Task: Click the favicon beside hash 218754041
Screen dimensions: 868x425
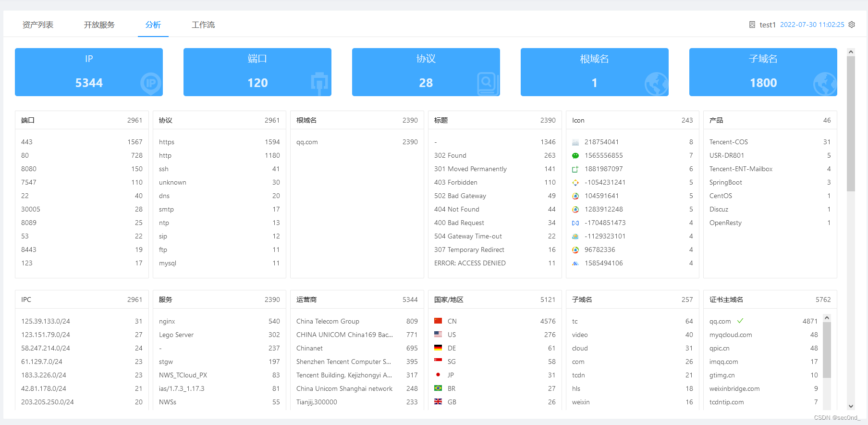Action: [x=575, y=142]
